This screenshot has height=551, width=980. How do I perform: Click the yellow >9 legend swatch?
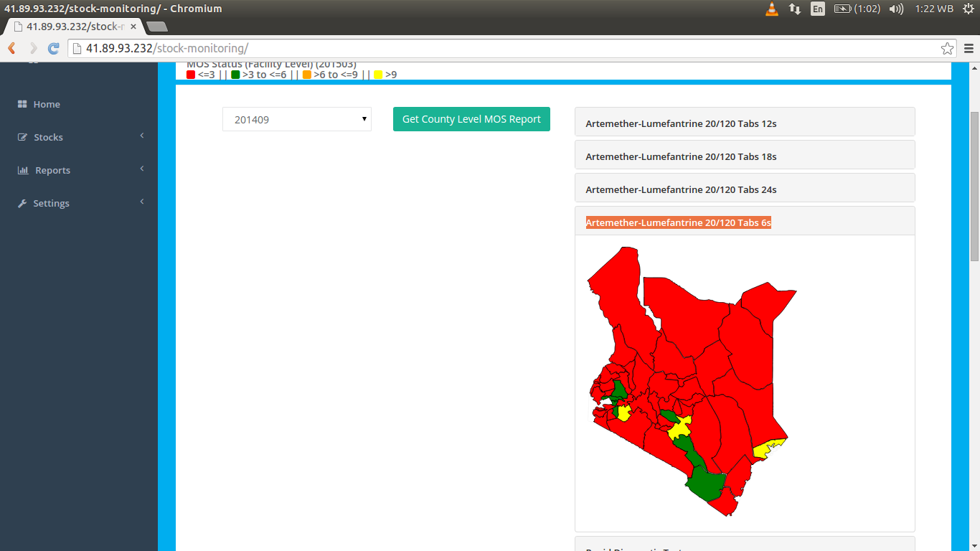378,75
